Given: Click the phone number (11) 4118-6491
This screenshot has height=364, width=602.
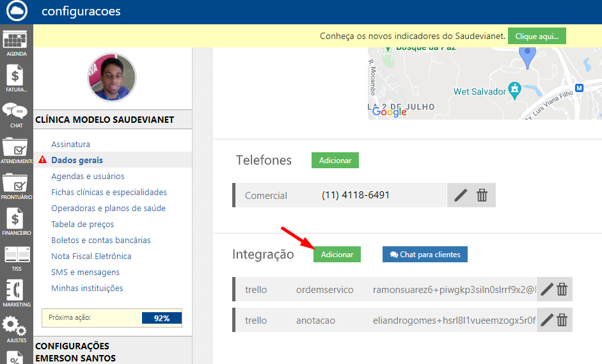Looking at the screenshot, I should click(x=356, y=195).
